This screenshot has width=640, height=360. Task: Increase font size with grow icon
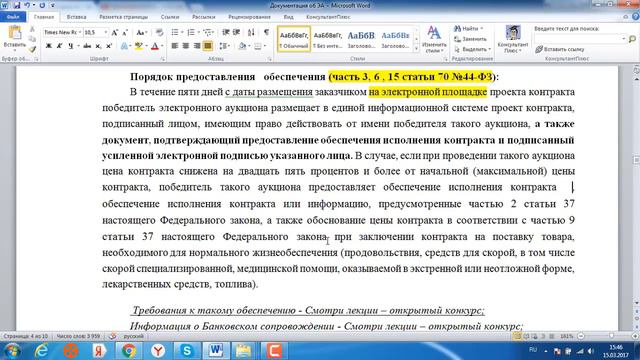[x=115, y=32]
